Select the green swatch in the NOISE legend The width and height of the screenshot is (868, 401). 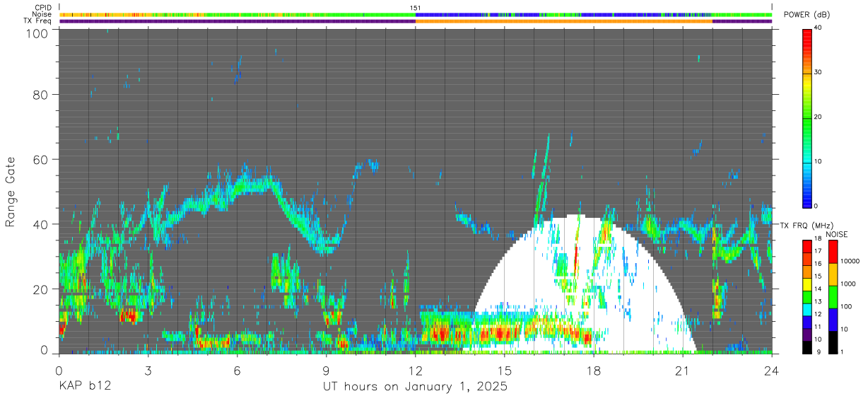click(833, 297)
